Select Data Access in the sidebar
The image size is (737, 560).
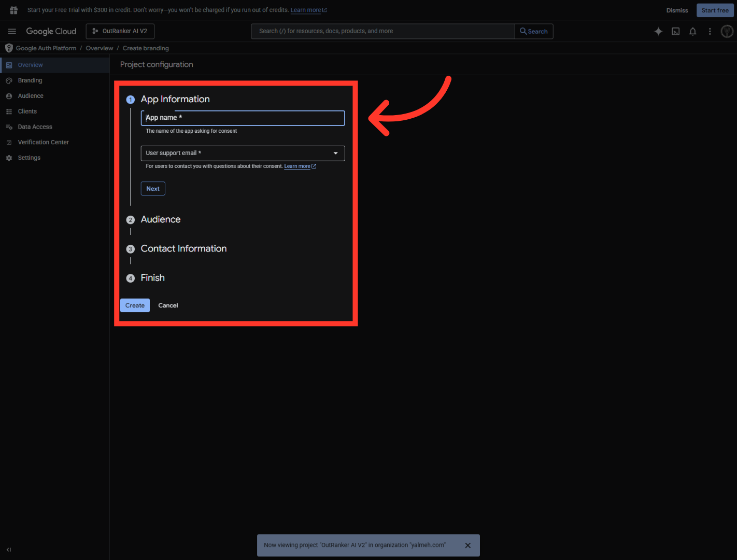pos(35,127)
